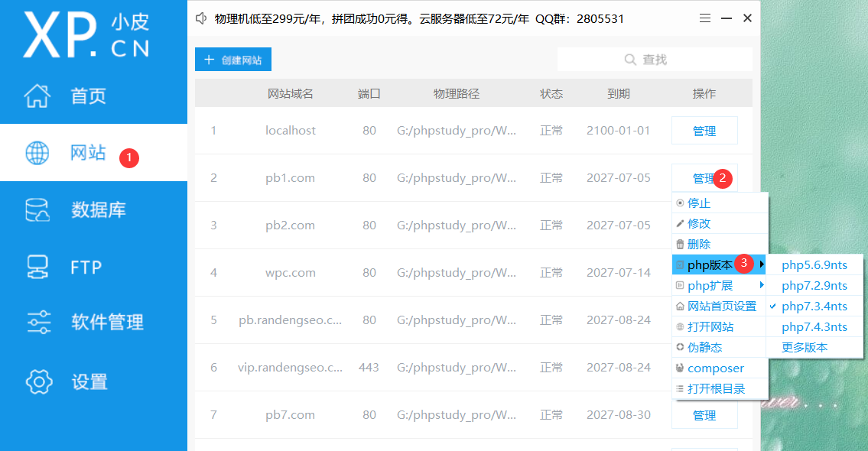Screen dimensions: 868x451
Task: Click the 打开根目录 list icon
Action: coord(680,388)
